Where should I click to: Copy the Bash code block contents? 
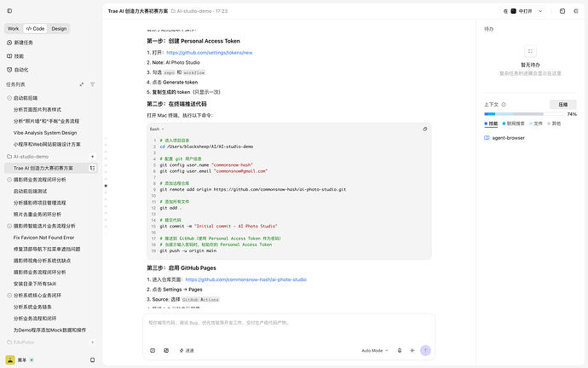425,129
